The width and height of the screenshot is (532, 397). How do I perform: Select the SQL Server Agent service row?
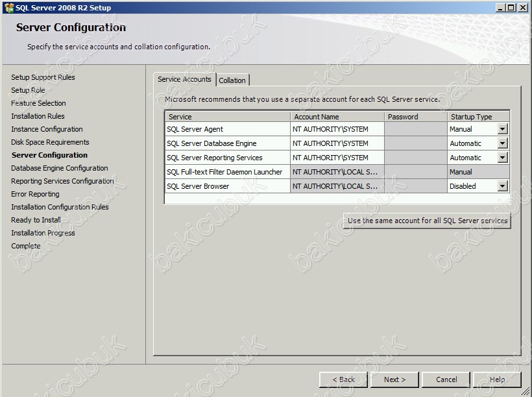[x=337, y=129]
